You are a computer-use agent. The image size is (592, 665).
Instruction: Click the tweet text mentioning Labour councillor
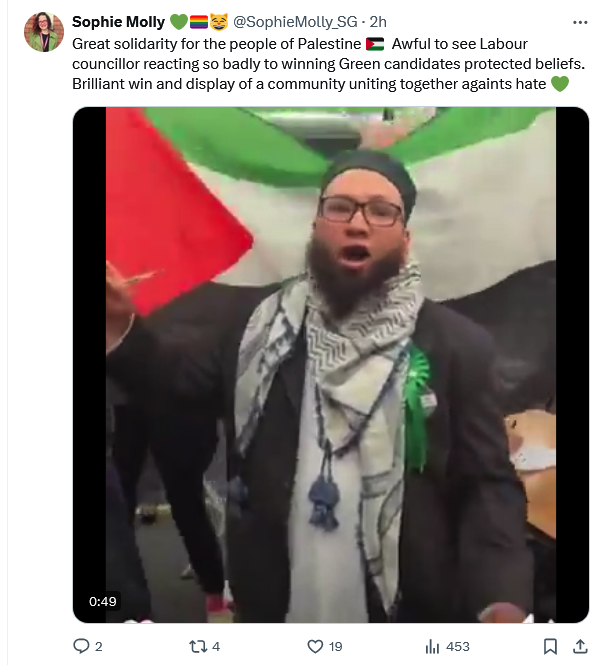(x=328, y=64)
